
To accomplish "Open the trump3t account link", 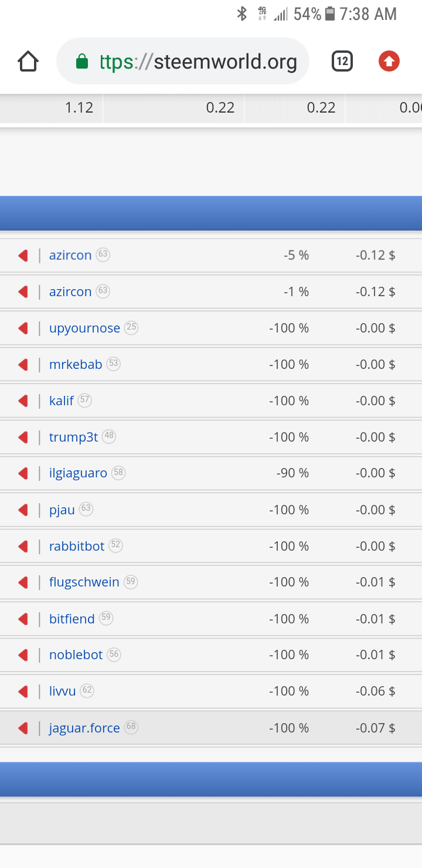I will 74,437.
